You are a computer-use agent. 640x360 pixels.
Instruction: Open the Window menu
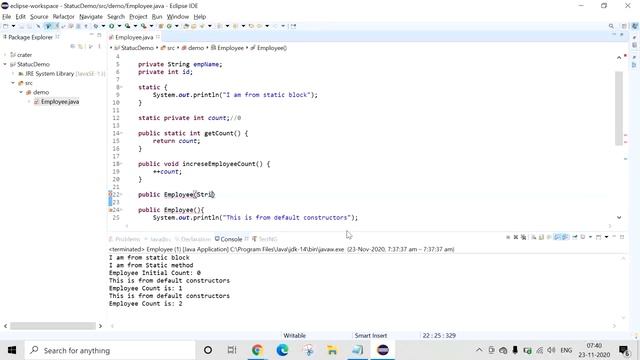[178, 17]
